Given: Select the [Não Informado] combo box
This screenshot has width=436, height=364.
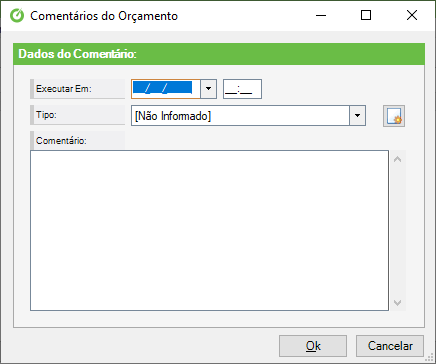Looking at the screenshot, I should pos(248,116).
